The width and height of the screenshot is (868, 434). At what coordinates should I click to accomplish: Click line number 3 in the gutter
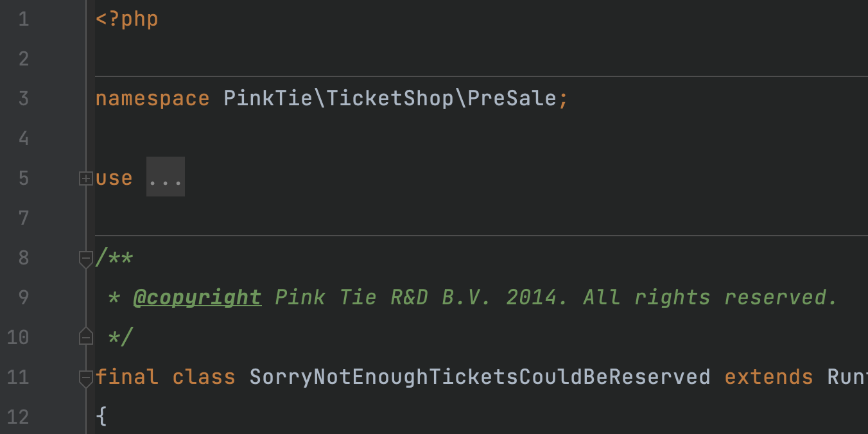[x=23, y=99]
